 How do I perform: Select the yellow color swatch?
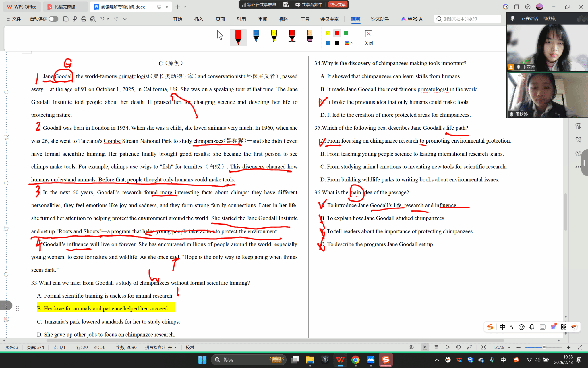coord(328,33)
